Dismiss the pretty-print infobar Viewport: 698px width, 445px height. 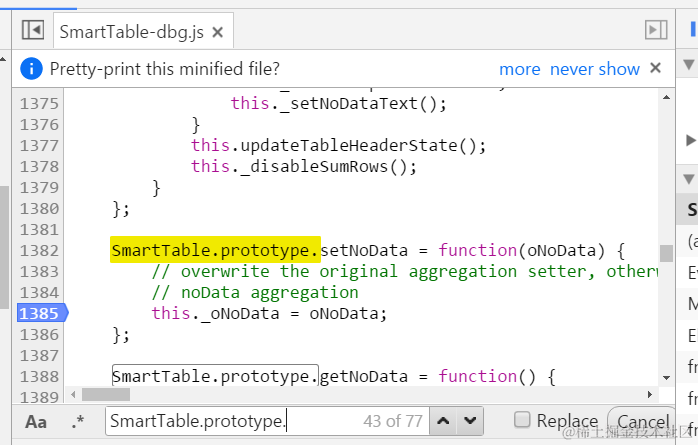(x=655, y=68)
